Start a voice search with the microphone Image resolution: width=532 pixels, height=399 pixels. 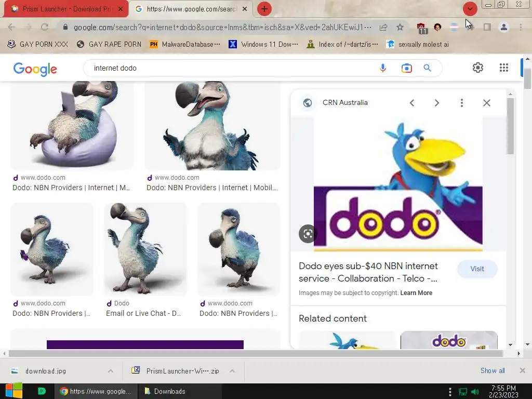[x=383, y=68]
